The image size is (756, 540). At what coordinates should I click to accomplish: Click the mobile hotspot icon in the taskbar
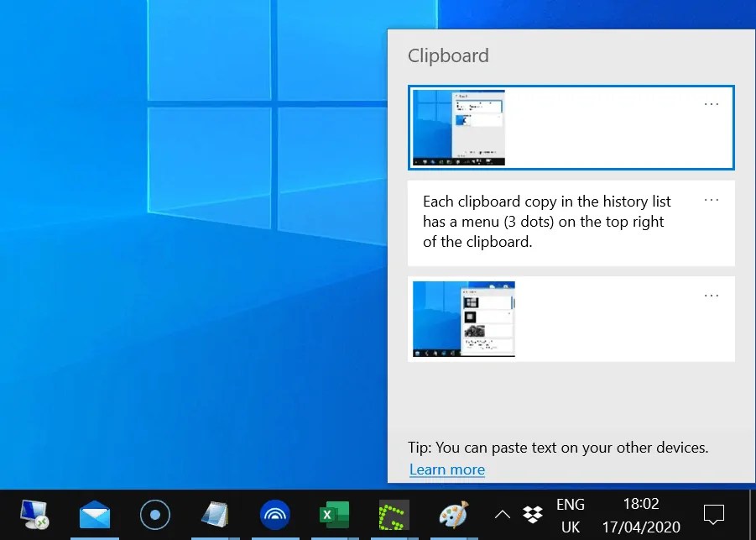[x=274, y=515]
